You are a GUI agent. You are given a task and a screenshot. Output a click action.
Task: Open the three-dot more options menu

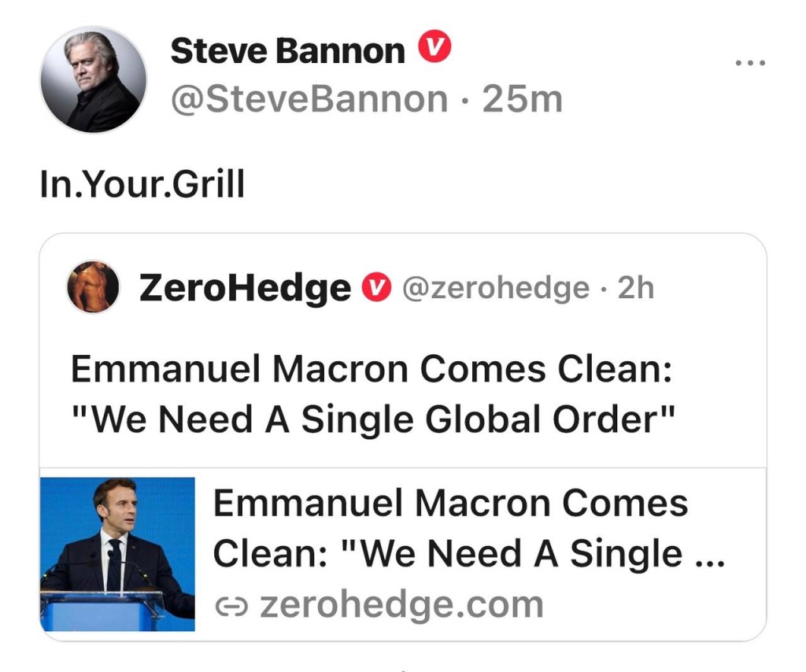pos(750,63)
